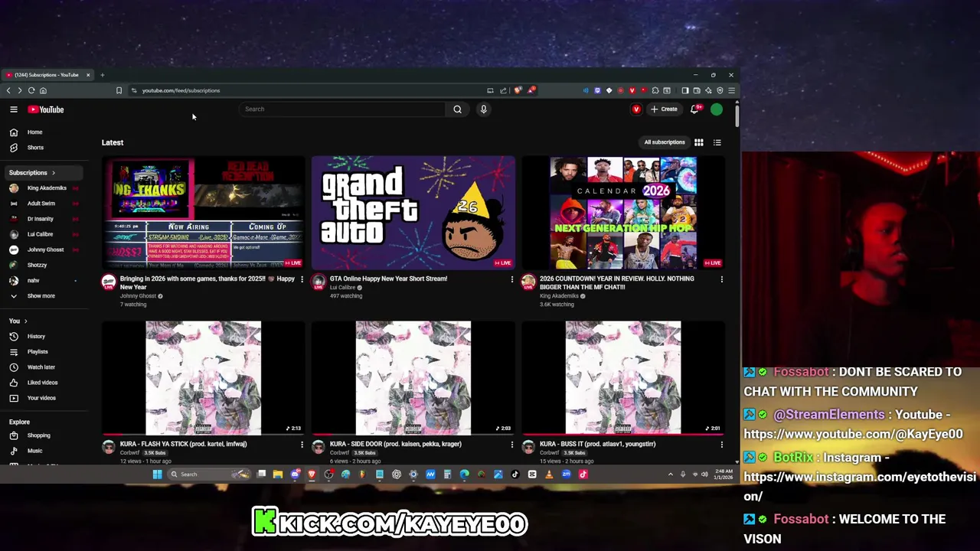This screenshot has width=980, height=551.
Task: Toggle the browser sidebar panel icon
Action: point(685,90)
